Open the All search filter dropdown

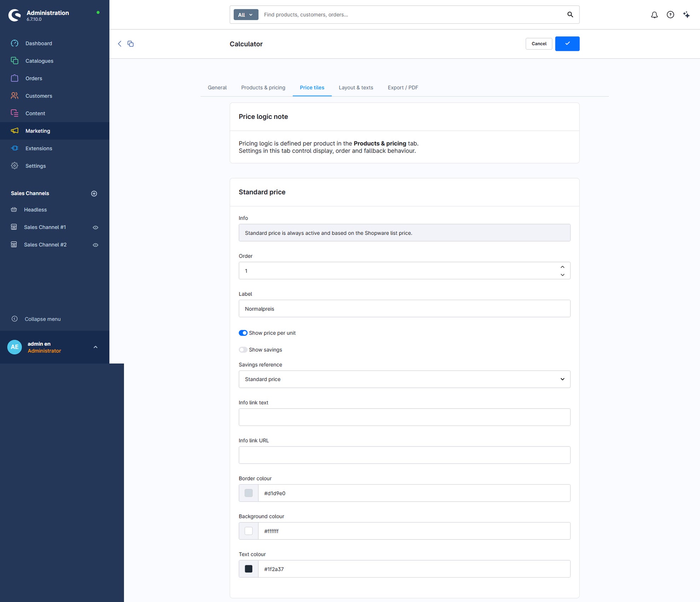click(246, 14)
